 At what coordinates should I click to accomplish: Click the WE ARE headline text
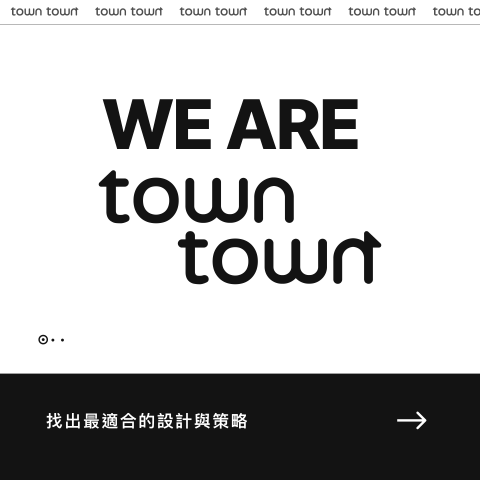(231, 124)
